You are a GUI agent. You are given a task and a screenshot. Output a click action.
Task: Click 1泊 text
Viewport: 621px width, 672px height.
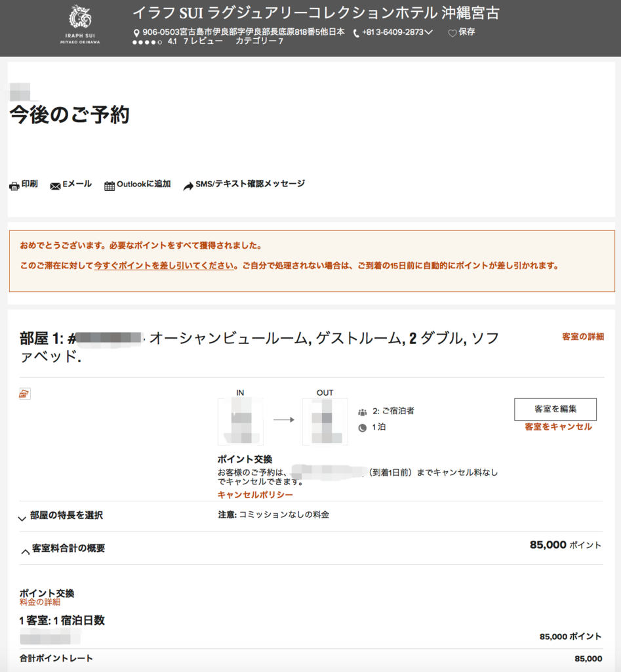pyautogui.click(x=378, y=427)
